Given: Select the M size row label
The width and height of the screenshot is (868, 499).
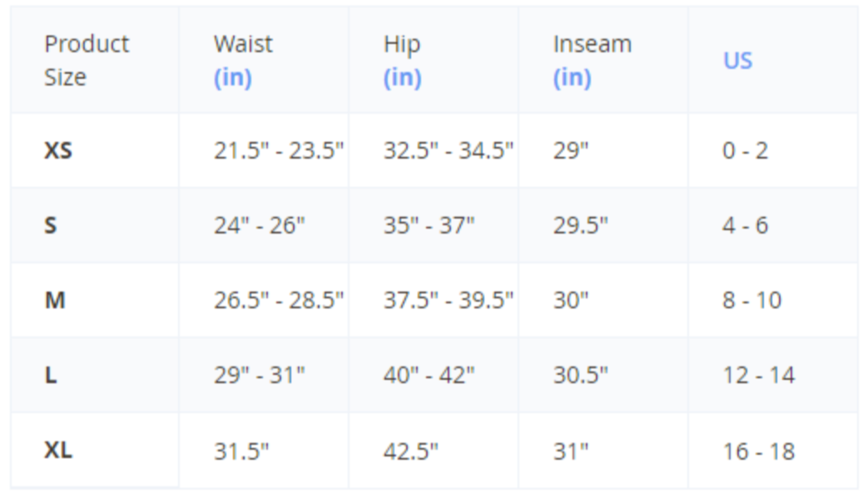Looking at the screenshot, I should (x=55, y=300).
